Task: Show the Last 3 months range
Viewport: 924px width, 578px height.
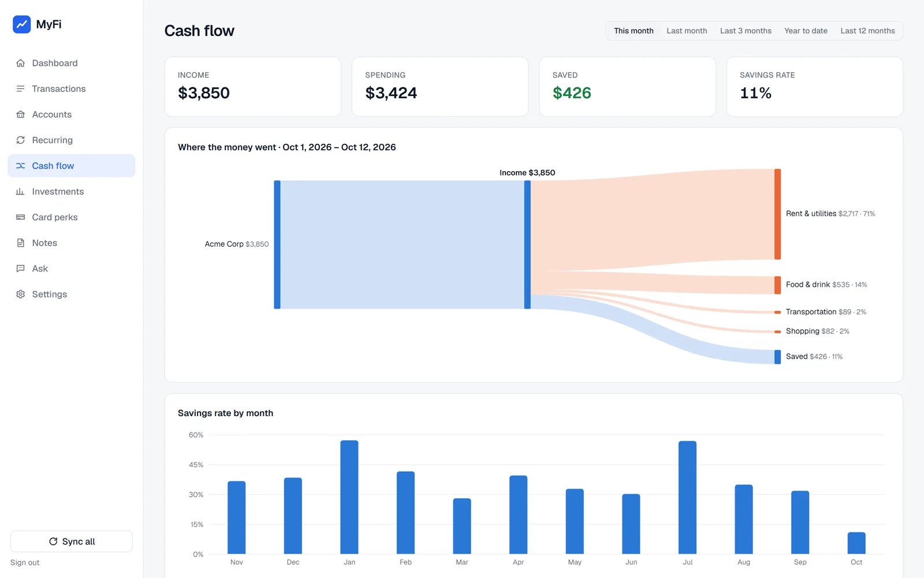Action: (x=746, y=31)
